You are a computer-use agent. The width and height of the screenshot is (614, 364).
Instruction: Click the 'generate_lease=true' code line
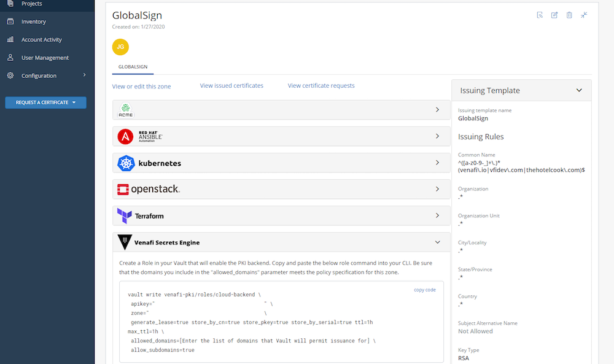[x=252, y=322]
